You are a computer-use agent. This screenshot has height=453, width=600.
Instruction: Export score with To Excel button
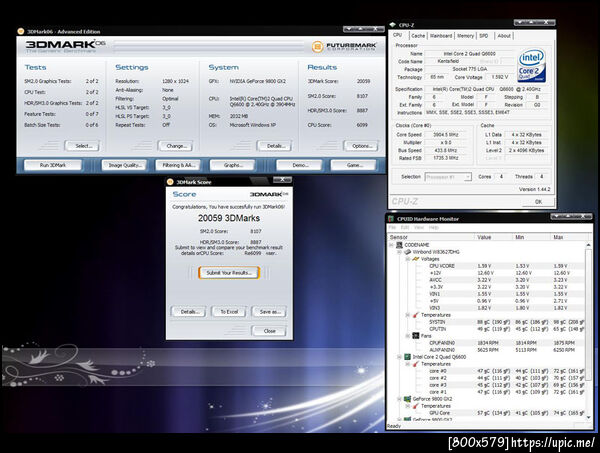(x=229, y=312)
